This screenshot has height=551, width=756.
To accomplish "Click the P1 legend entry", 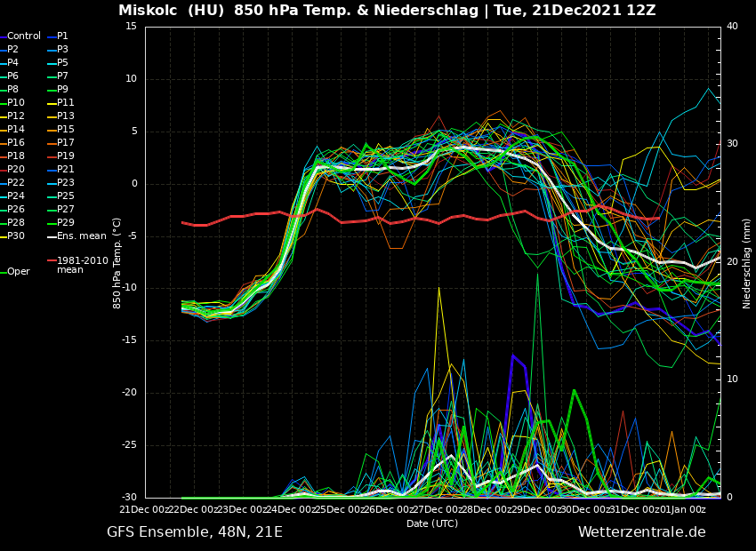I will click(x=62, y=36).
